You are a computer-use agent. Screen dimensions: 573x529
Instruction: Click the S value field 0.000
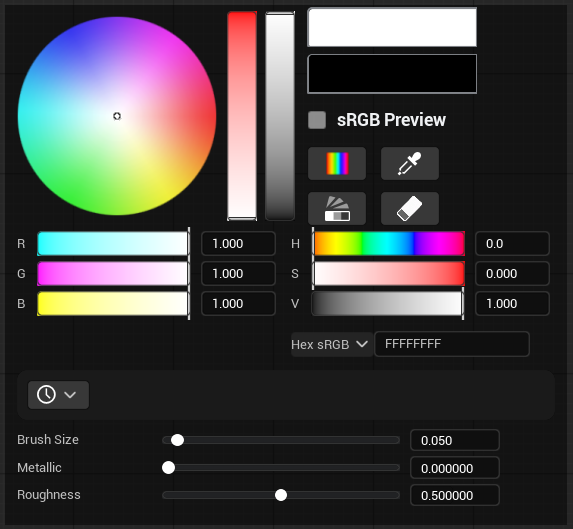512,273
